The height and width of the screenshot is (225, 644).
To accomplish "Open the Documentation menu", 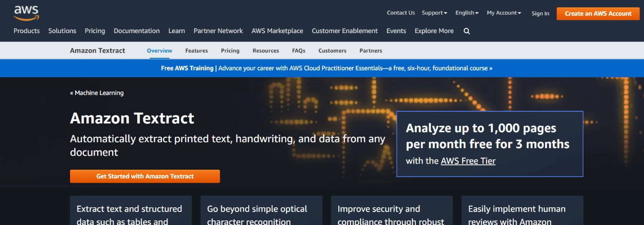I will [x=137, y=31].
